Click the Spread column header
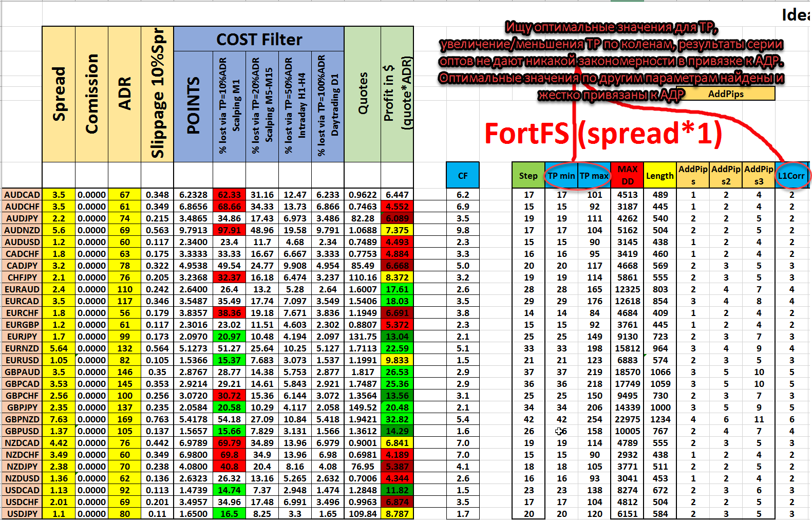Image resolution: width=812 pixels, height=520 pixels. tap(59, 95)
